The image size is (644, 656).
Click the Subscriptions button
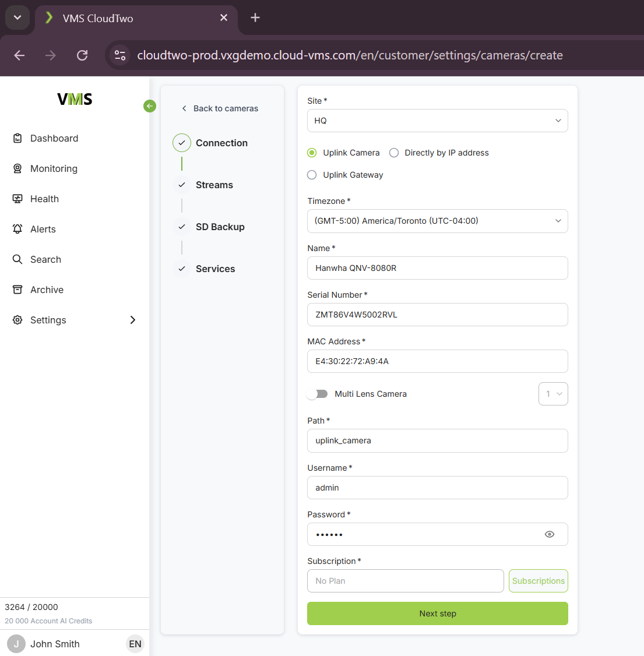[538, 581]
